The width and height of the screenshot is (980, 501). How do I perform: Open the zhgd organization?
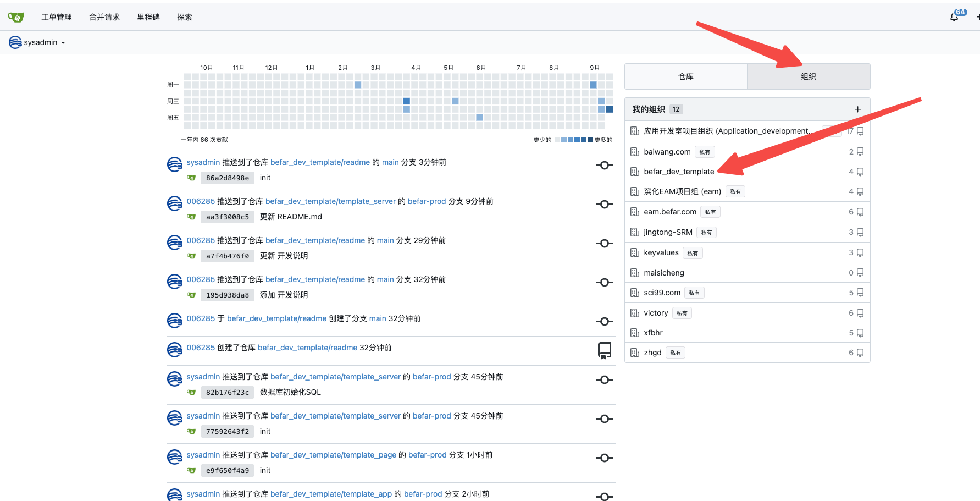[x=652, y=353]
